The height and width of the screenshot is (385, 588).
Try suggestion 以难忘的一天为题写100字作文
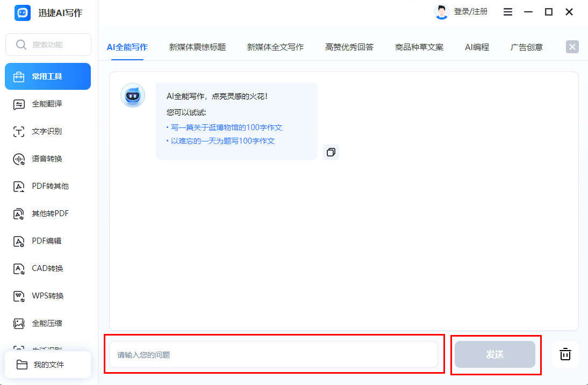pos(223,141)
